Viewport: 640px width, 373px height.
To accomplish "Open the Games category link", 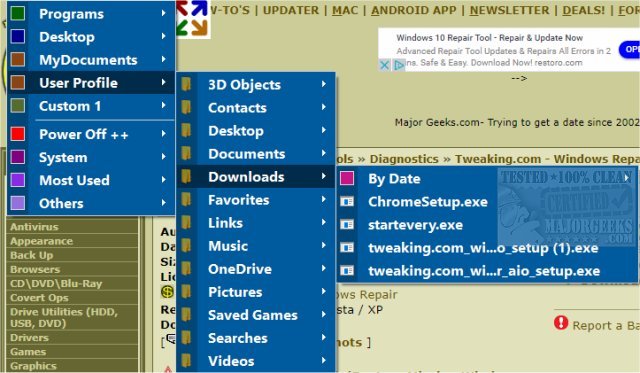I will click(x=28, y=352).
